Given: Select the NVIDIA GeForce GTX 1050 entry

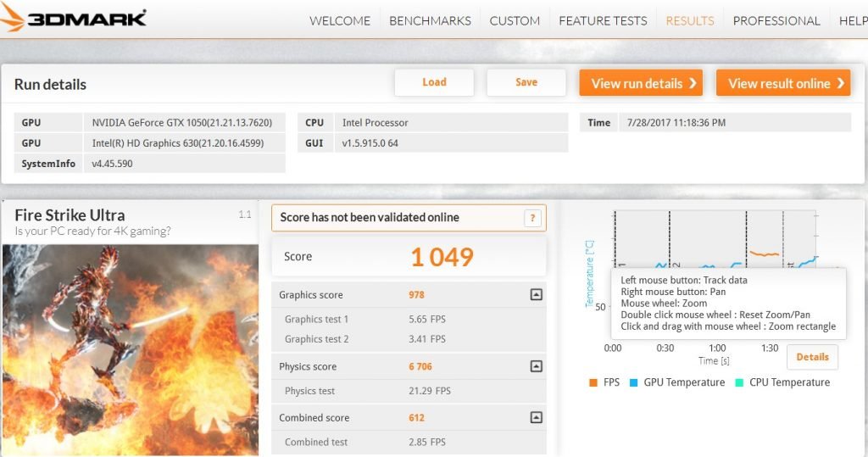Looking at the screenshot, I should tap(182, 122).
